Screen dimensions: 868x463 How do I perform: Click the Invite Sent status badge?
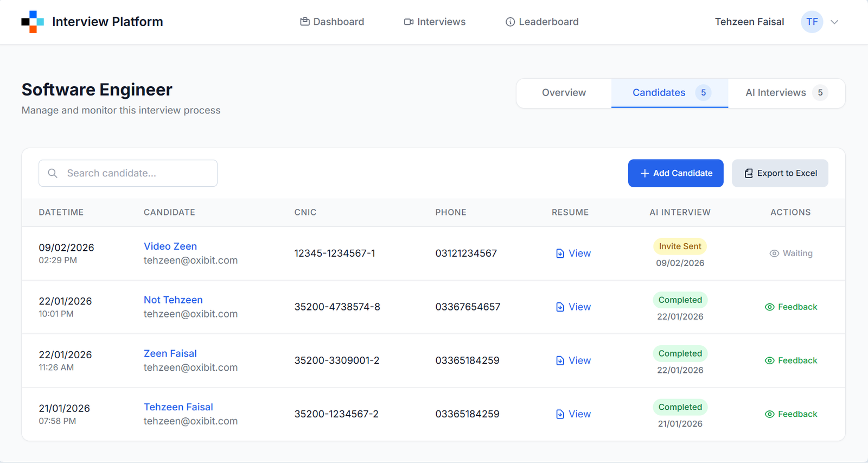(x=680, y=246)
